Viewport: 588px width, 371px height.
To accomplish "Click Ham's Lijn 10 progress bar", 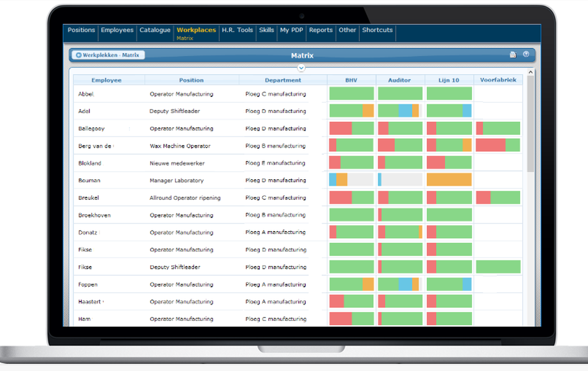I will 449,319.
